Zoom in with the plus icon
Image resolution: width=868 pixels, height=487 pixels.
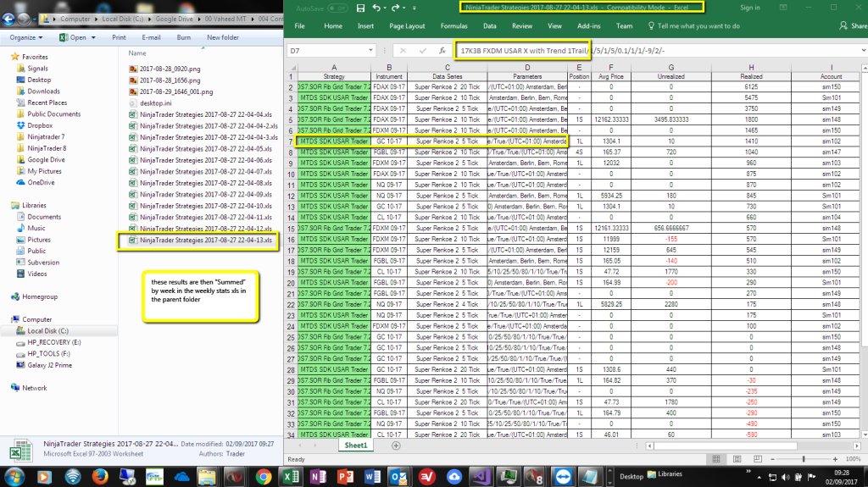[835, 459]
